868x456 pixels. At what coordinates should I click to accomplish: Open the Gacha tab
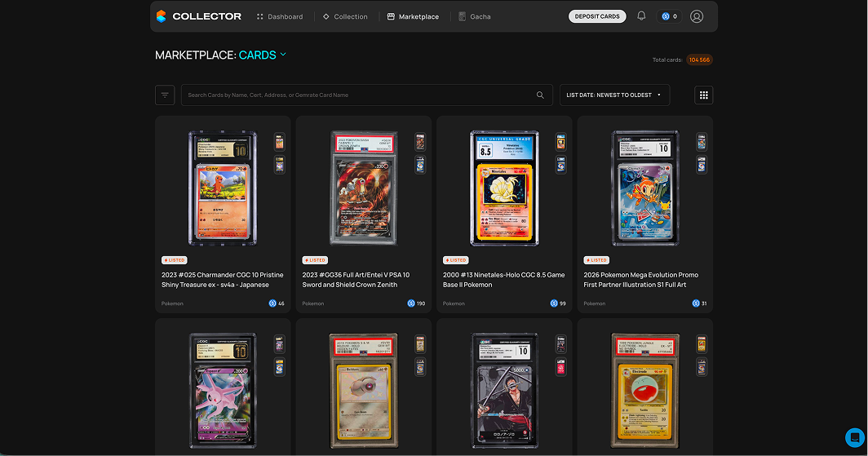click(x=475, y=16)
